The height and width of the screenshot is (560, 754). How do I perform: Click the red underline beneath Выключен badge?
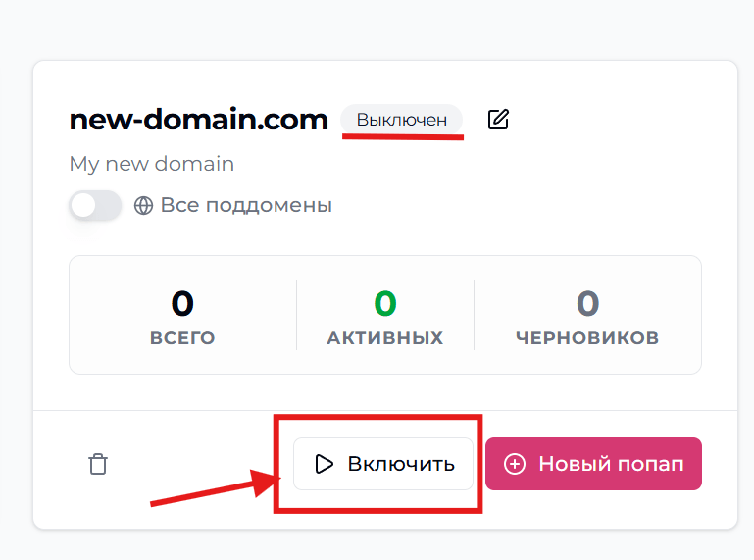pyautogui.click(x=403, y=137)
